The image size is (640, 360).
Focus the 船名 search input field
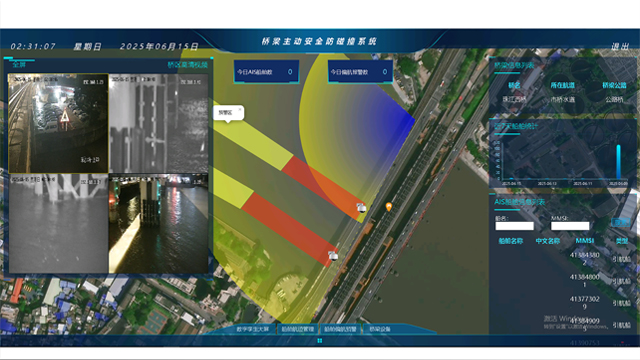(x=514, y=226)
